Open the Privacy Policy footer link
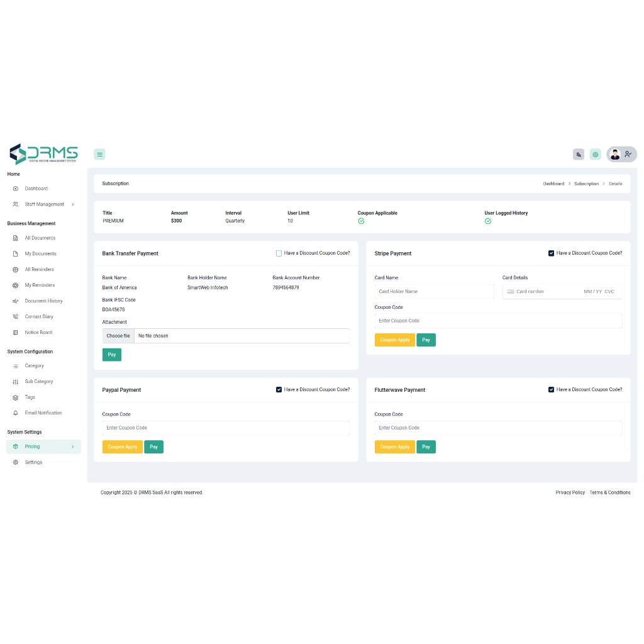644x644 pixels. click(570, 492)
